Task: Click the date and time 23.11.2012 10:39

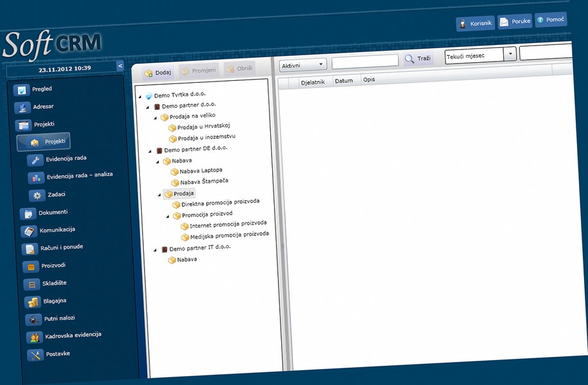Action: [64, 69]
